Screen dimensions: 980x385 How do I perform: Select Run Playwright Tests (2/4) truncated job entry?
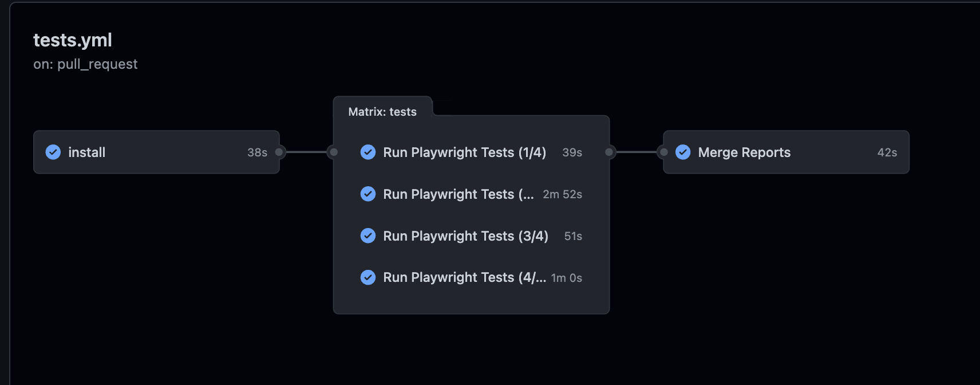pos(458,194)
